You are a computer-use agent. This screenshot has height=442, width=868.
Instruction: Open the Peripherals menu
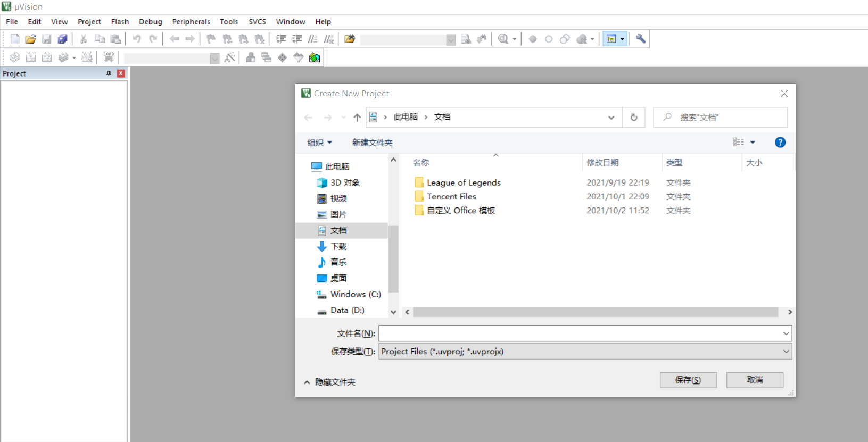pyautogui.click(x=191, y=22)
